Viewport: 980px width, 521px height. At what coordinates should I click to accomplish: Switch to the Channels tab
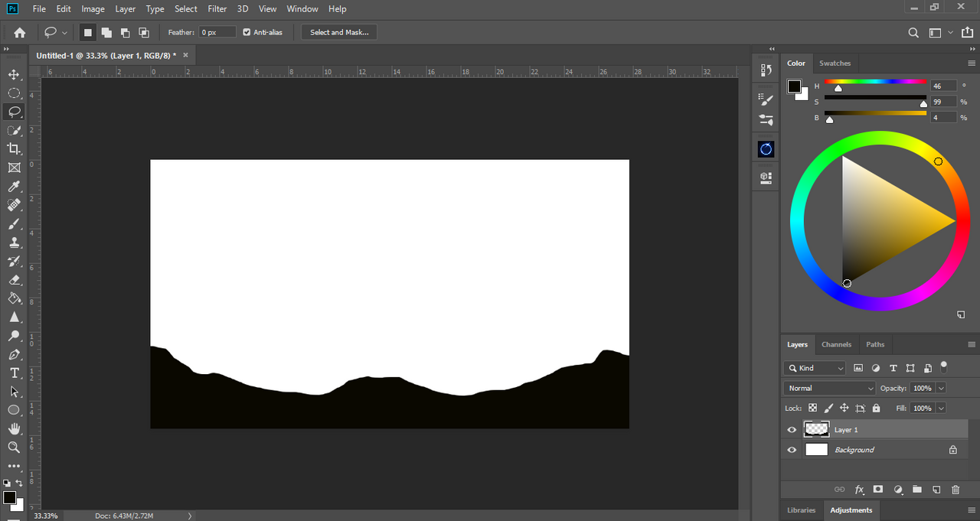(836, 344)
